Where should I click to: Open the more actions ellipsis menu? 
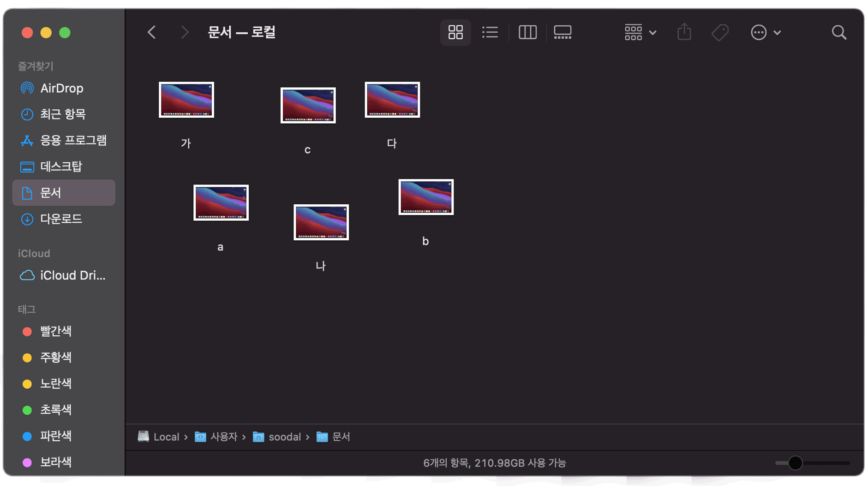(x=765, y=32)
